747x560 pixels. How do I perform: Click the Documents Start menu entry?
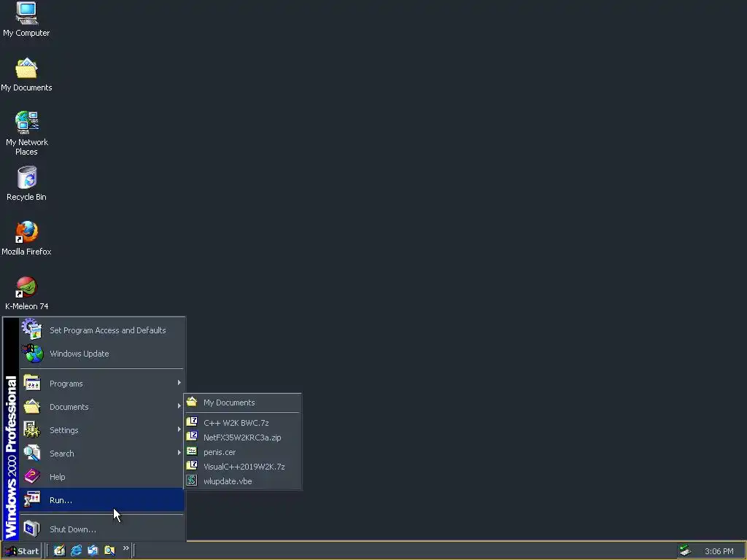pos(102,407)
